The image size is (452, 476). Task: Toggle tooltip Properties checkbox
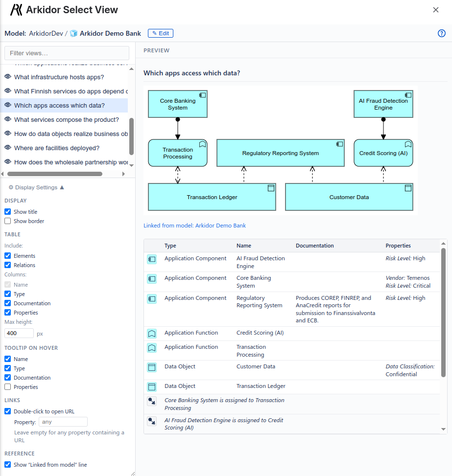tap(8, 387)
